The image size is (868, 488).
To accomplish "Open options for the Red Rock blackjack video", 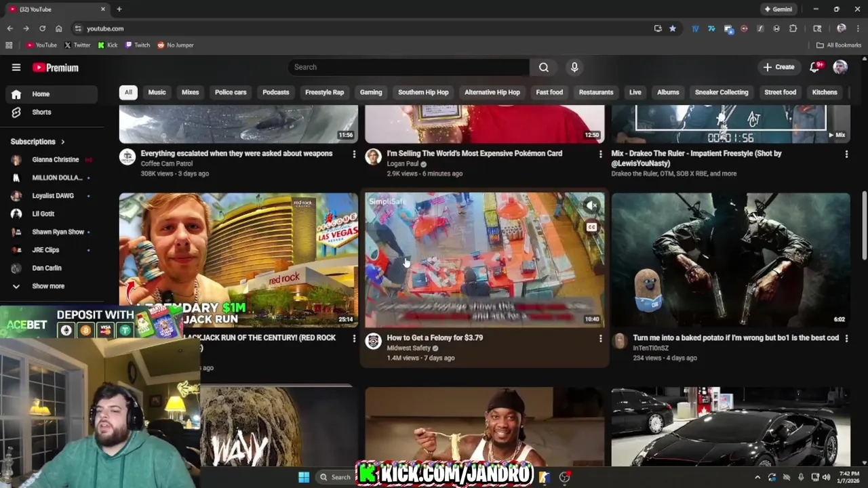I will pyautogui.click(x=354, y=338).
